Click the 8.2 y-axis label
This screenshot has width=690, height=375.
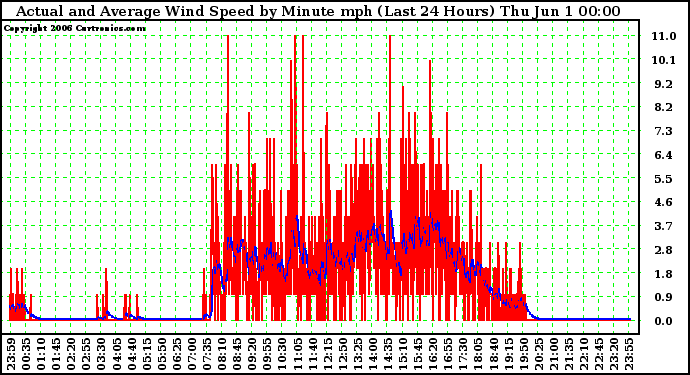coord(664,107)
